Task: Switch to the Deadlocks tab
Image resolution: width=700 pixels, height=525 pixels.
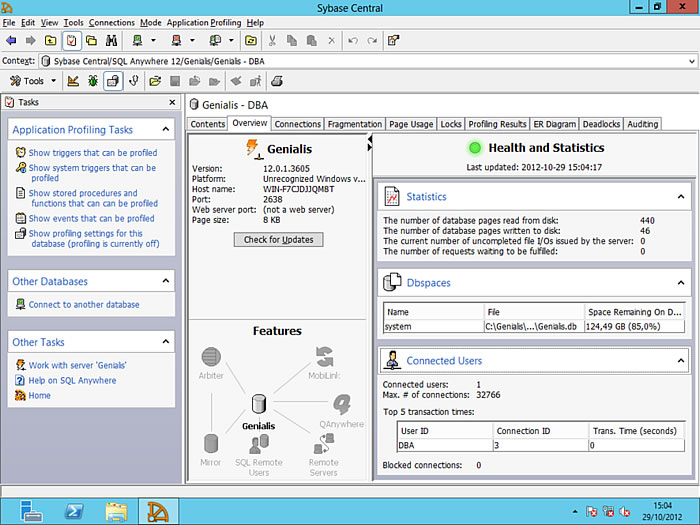Action: point(601,124)
